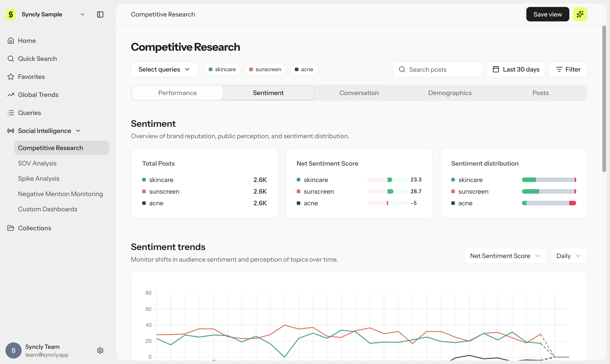This screenshot has height=364, width=610.
Task: Click the AI sparkle button
Action: pos(580,14)
